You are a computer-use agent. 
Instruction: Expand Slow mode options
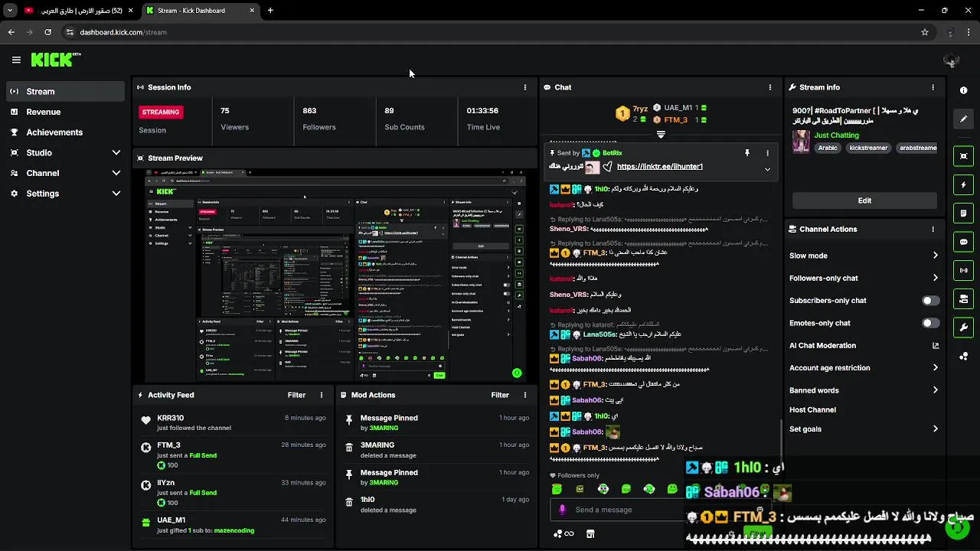pyautogui.click(x=936, y=256)
